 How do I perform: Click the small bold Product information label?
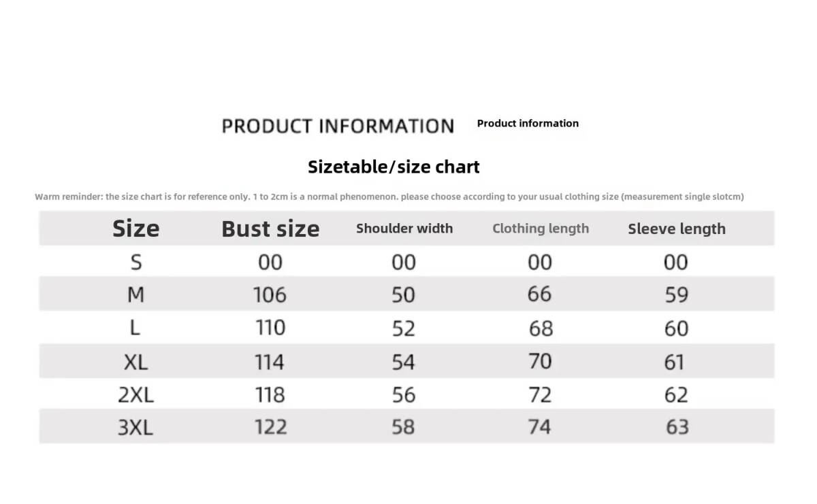(528, 123)
